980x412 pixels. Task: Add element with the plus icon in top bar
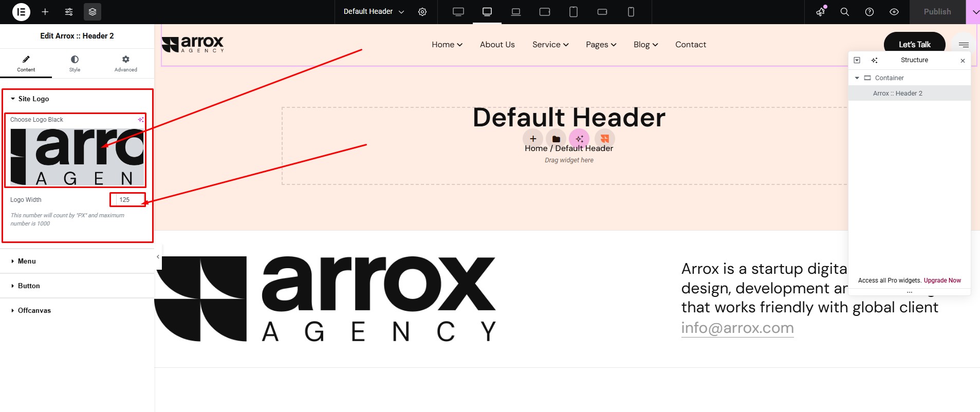click(x=45, y=11)
